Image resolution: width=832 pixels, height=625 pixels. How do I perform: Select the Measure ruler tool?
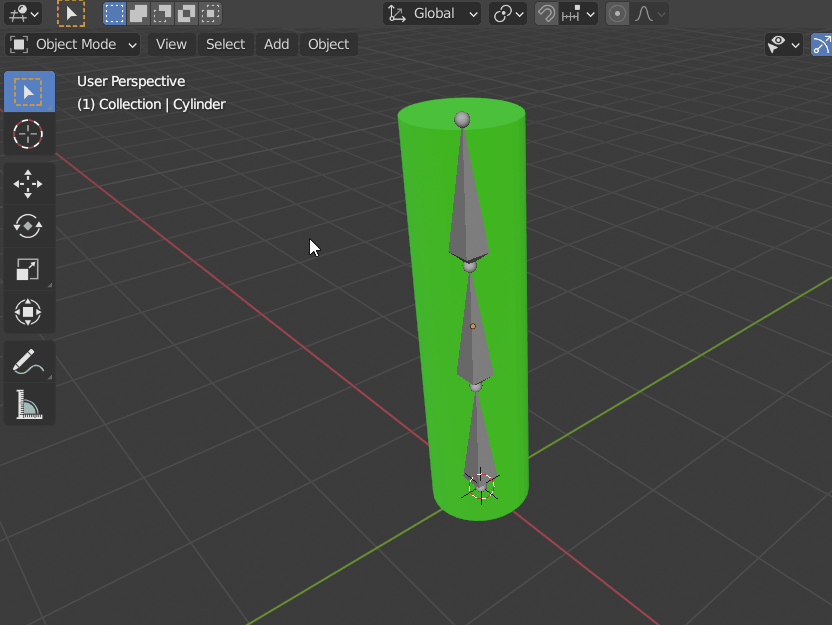29,404
